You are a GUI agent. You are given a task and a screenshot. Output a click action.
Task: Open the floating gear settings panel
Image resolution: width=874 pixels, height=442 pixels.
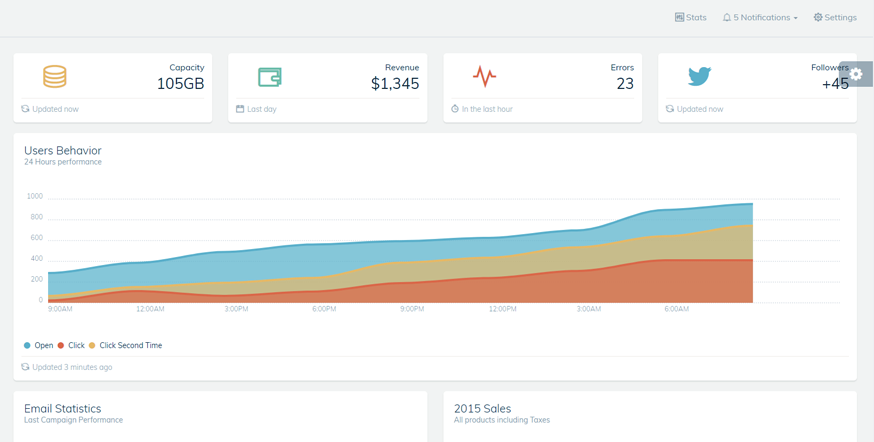pos(857,74)
